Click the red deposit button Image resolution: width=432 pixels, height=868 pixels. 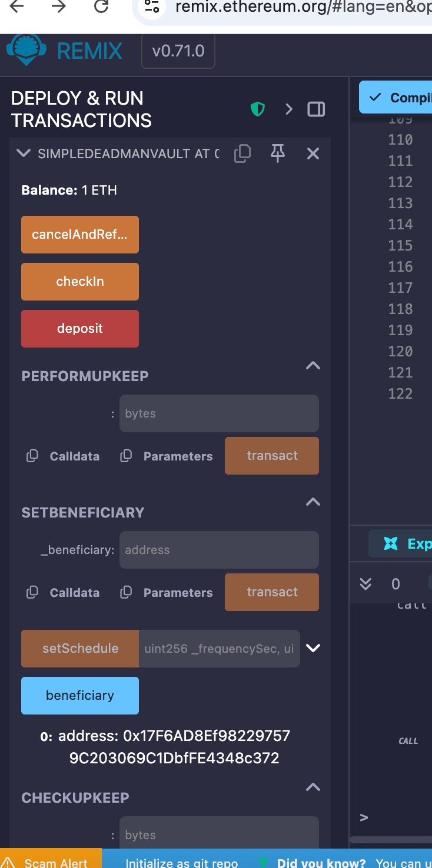pyautogui.click(x=80, y=329)
